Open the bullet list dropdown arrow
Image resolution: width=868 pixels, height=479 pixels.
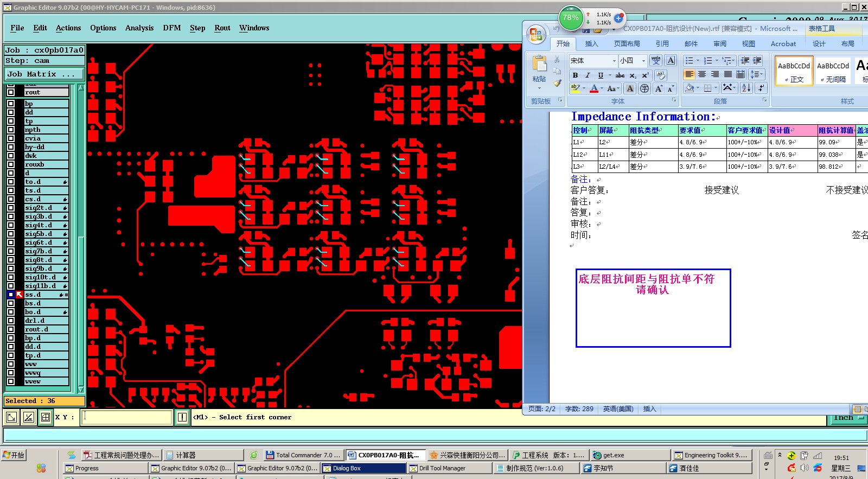698,61
